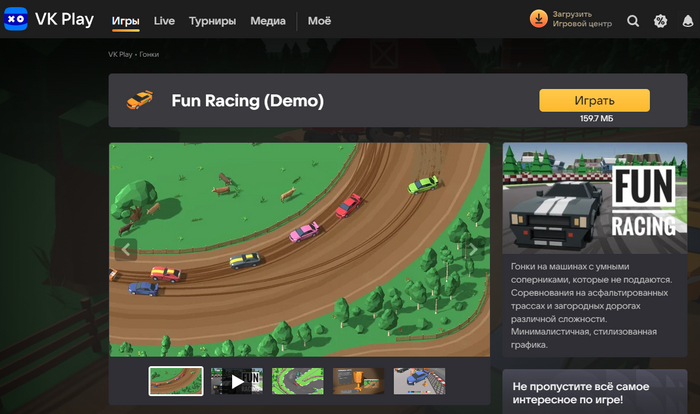Select the trophy screenshot thumbnail
This screenshot has width=700, height=414.
point(358,381)
